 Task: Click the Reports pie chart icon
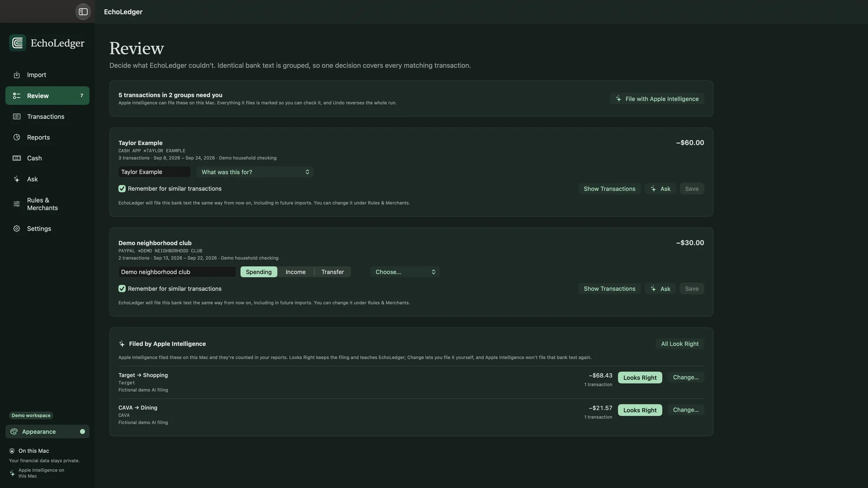[x=16, y=138]
